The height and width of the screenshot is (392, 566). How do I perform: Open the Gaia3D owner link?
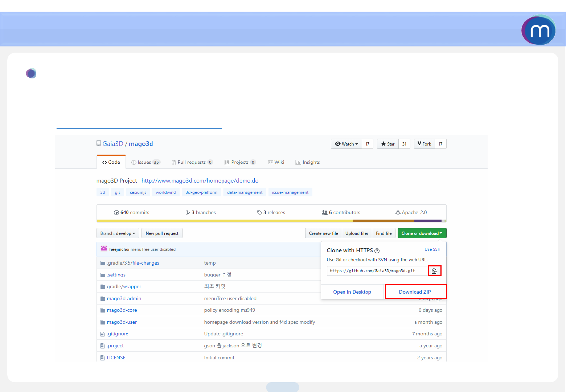[113, 144]
